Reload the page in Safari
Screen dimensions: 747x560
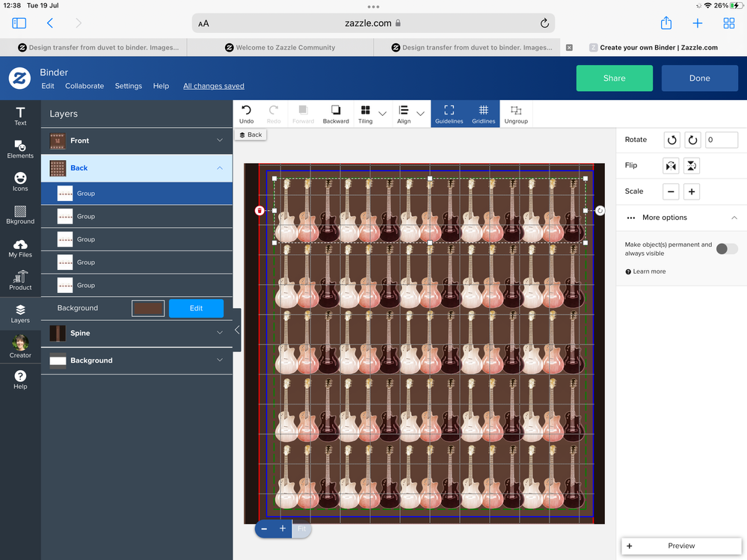544,23
